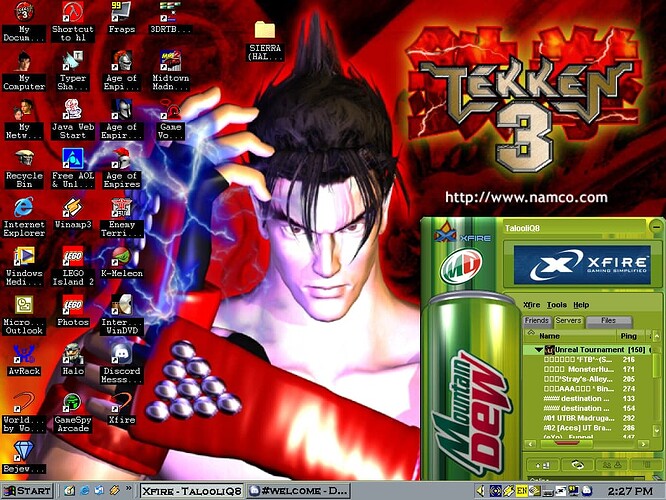666x500 pixels.
Task: Click the Xfire banner advertisement
Action: tap(582, 265)
